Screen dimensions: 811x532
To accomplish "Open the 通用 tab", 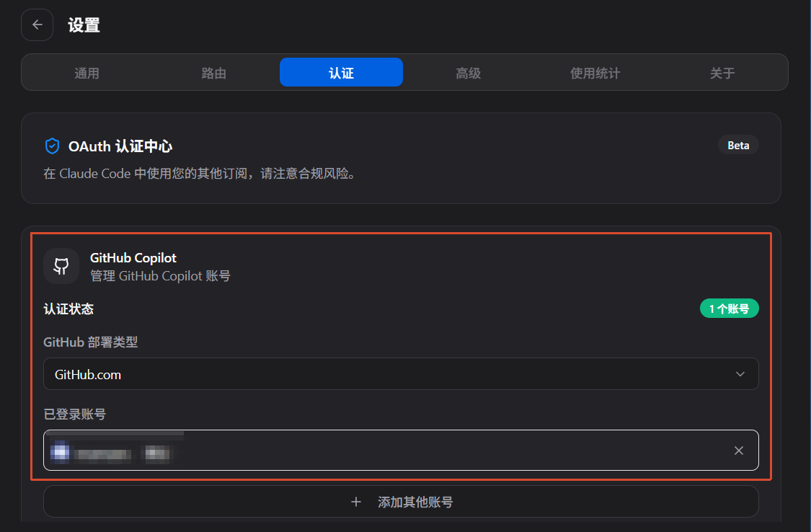I will click(x=87, y=73).
